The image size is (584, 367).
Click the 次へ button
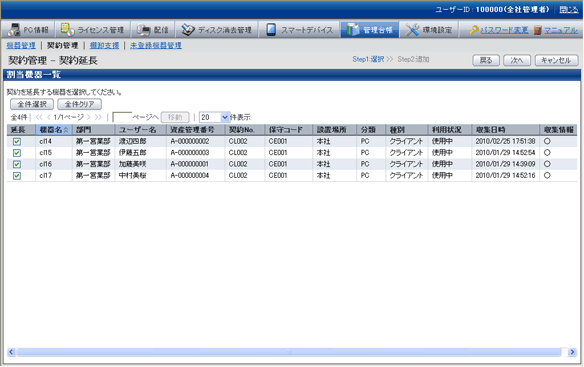coord(517,60)
